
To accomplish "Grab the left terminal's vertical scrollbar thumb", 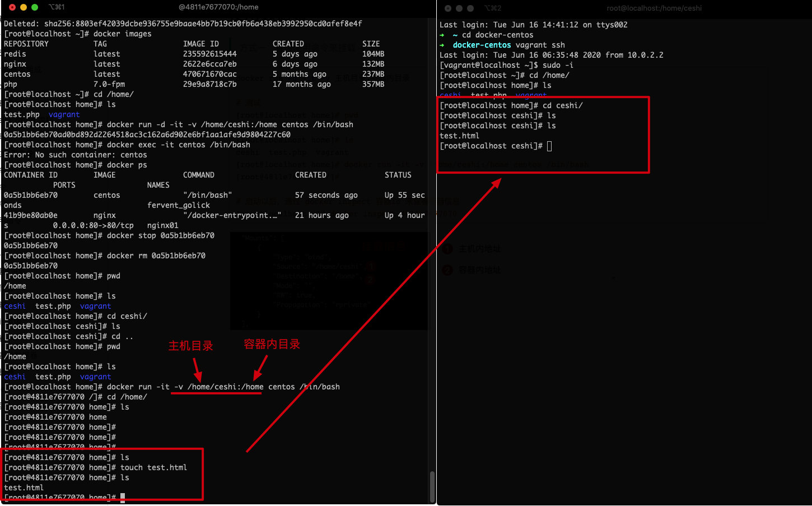I will [x=432, y=486].
